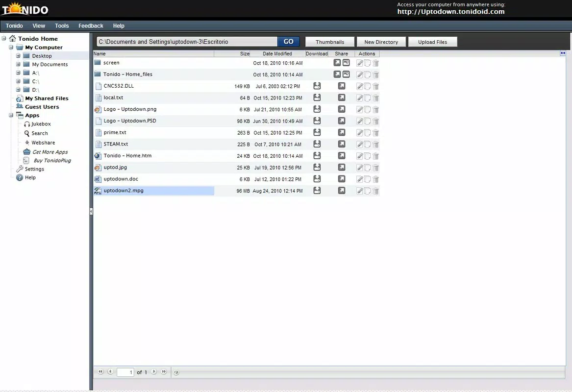
Task: Open the Tools menu
Action: pos(62,26)
